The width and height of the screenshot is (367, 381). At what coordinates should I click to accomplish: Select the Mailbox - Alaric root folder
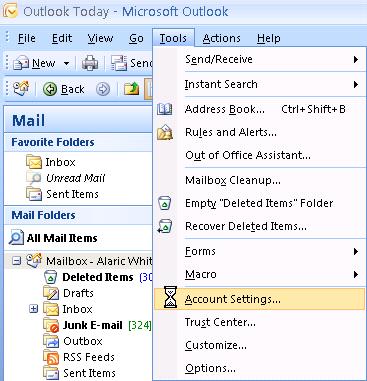(99, 261)
